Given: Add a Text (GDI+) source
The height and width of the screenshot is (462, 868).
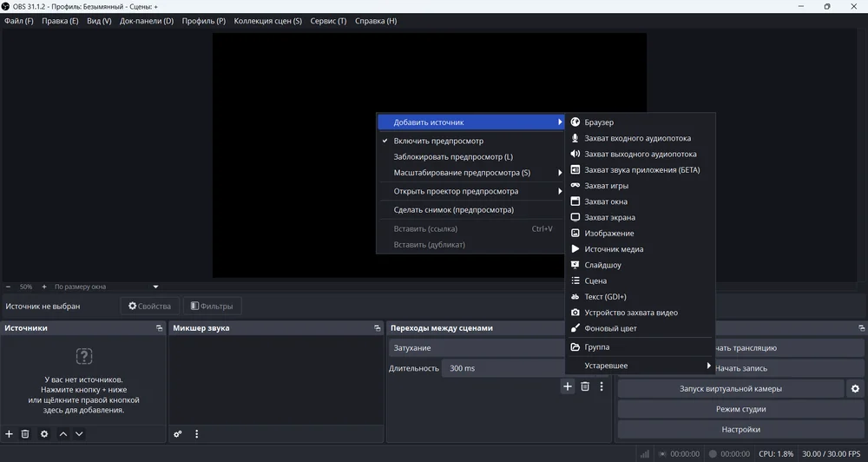Looking at the screenshot, I should click(605, 297).
